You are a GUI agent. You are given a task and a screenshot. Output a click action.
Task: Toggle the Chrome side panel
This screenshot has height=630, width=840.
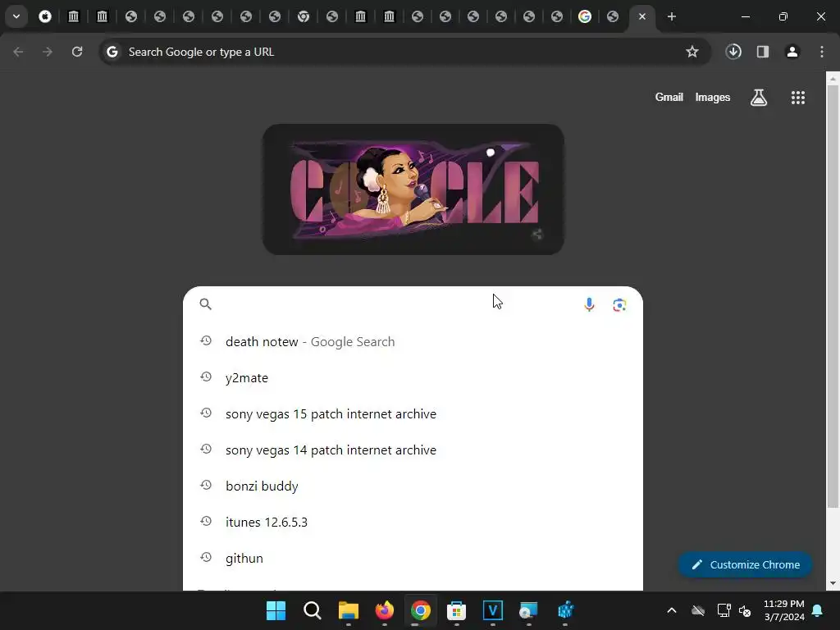point(763,52)
